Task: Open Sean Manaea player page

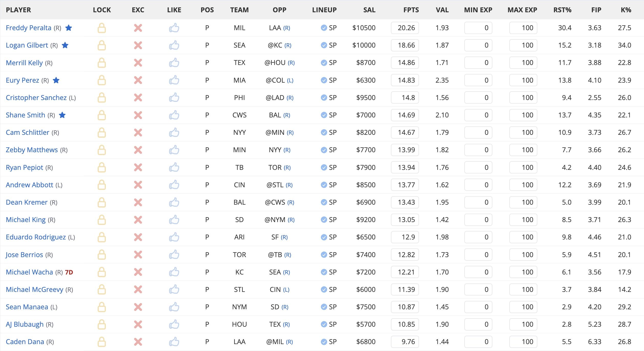Action: point(27,307)
